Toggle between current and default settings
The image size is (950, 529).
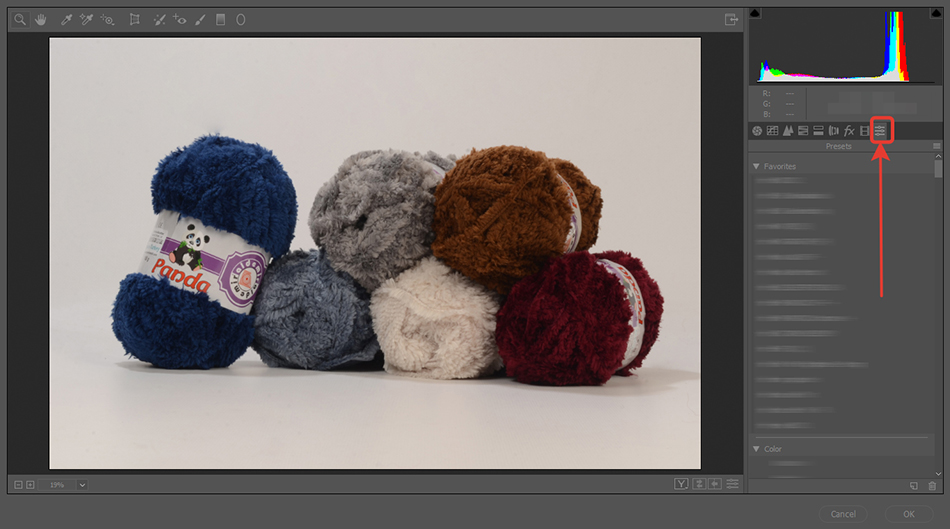pyautogui.click(x=732, y=484)
